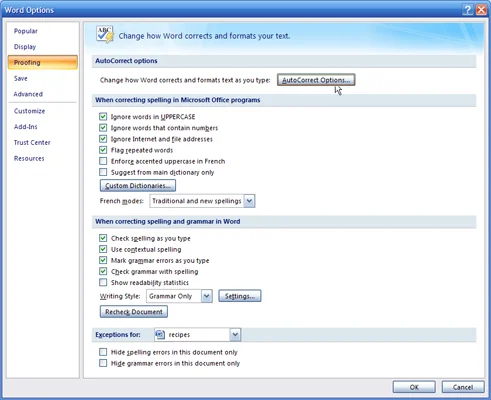Uncheck Ignore words in UPPERCASE

pyautogui.click(x=103, y=117)
